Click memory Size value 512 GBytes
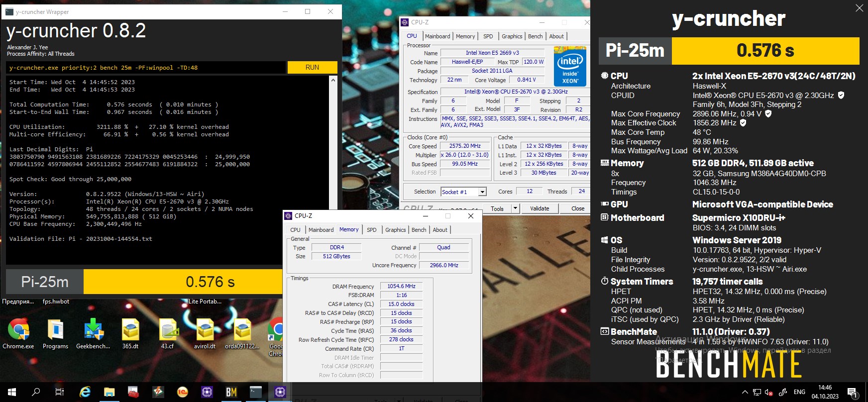This screenshot has height=402, width=868. 336,256
